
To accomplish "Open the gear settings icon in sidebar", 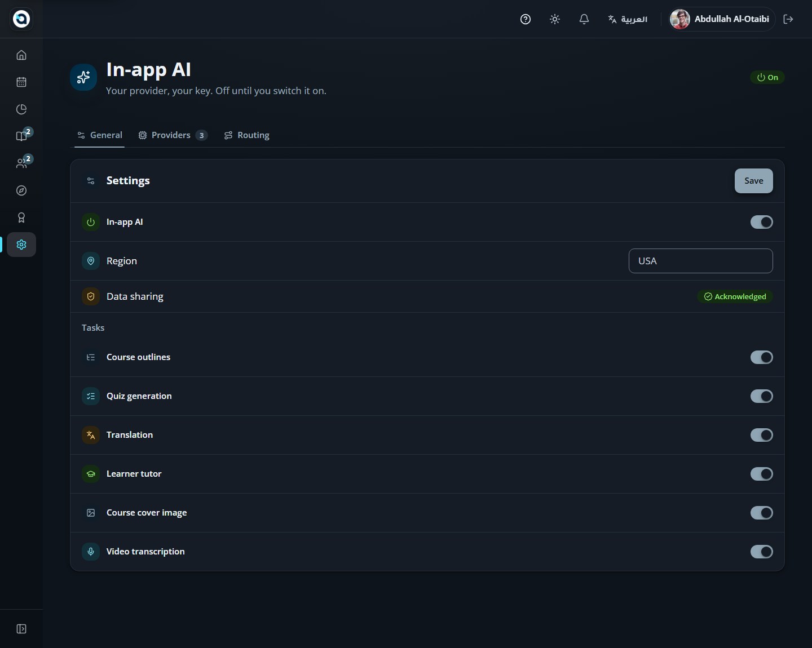I will click(x=21, y=245).
